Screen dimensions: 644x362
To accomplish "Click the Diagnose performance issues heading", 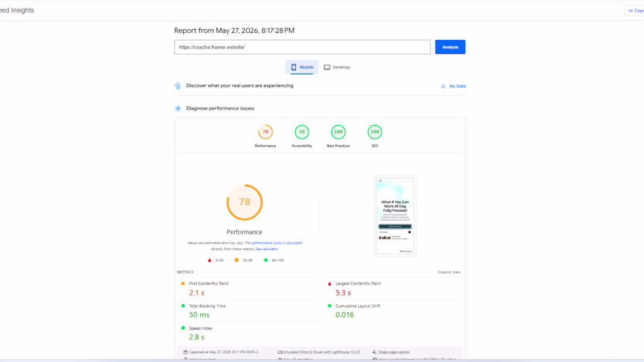I will click(220, 108).
